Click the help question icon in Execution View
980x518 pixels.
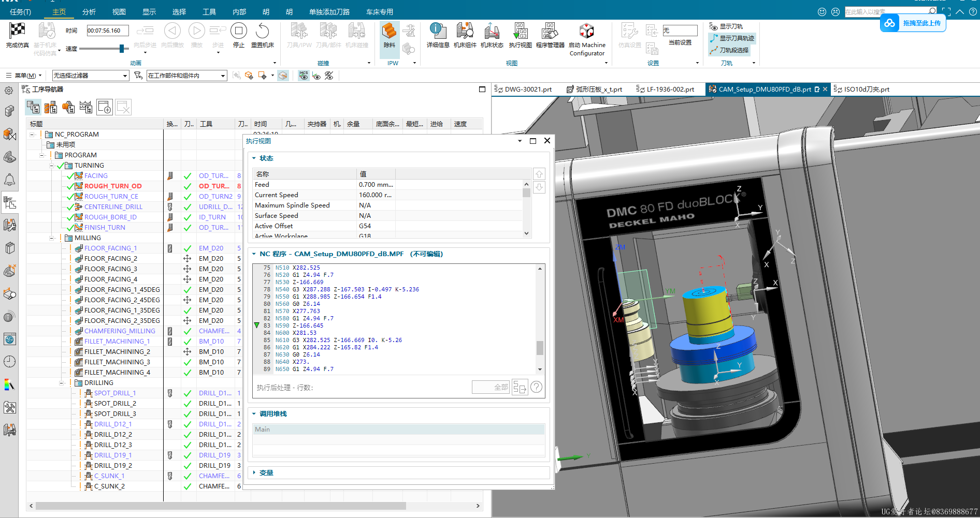[537, 387]
